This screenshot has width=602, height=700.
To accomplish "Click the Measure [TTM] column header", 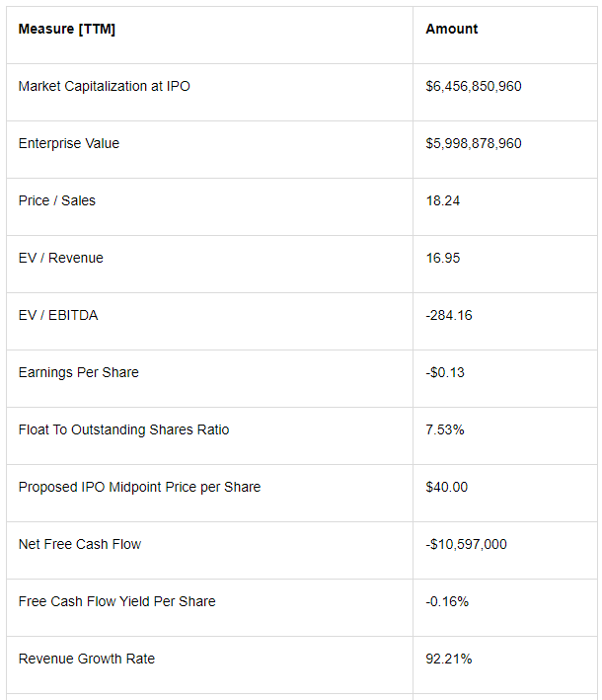I will [67, 29].
